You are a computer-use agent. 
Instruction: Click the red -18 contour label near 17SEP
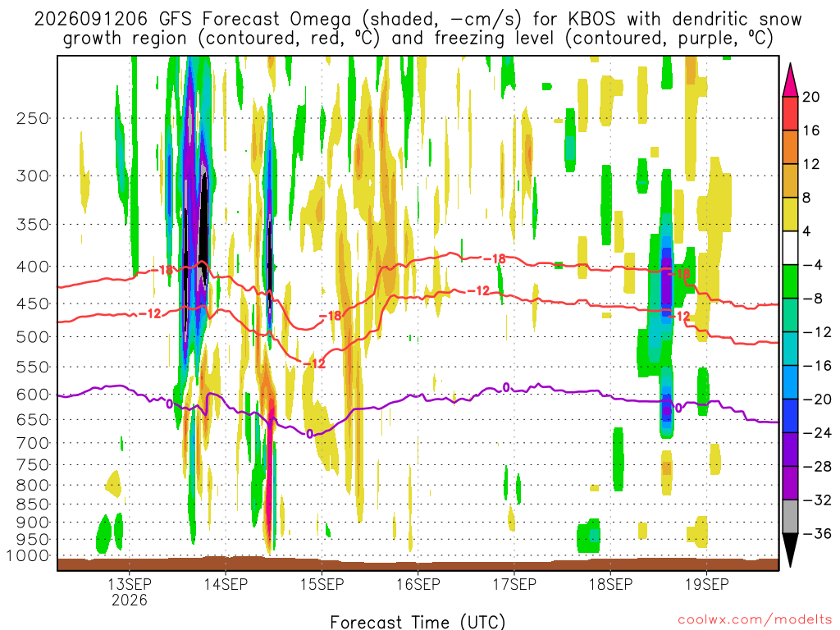(495, 258)
